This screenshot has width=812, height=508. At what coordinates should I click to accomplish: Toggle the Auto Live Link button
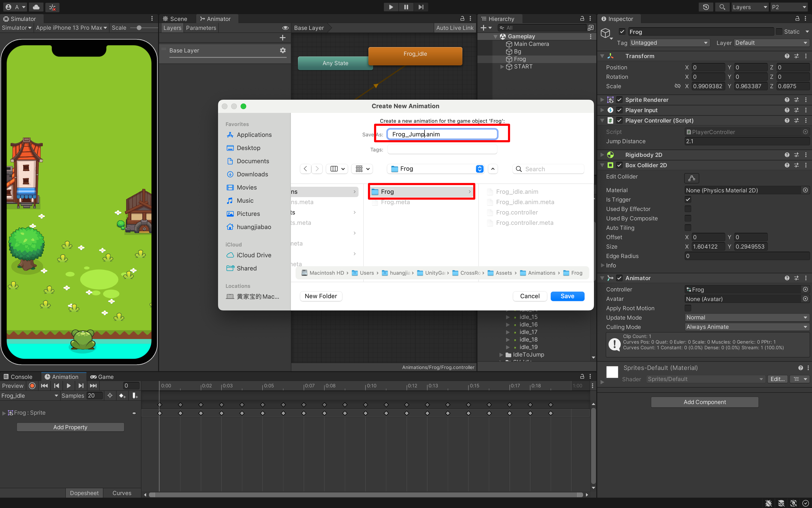tap(455, 28)
